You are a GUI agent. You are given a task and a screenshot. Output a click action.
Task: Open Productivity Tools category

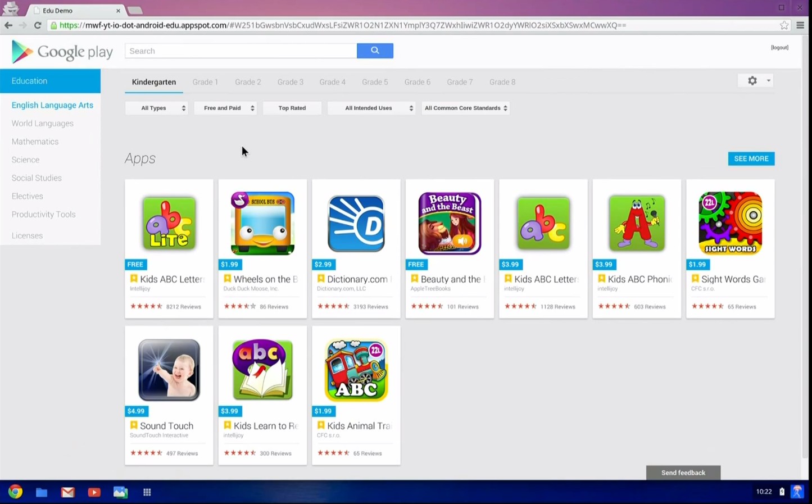(43, 214)
